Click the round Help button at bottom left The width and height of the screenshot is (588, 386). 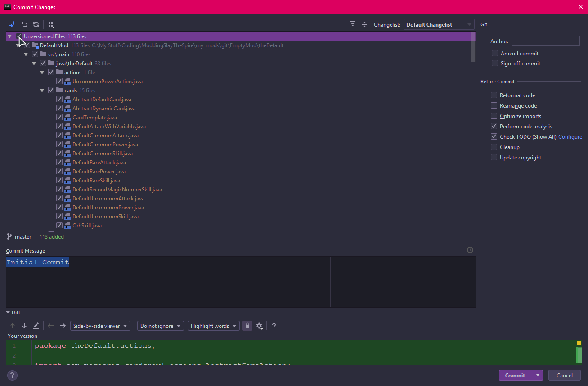pyautogui.click(x=13, y=375)
